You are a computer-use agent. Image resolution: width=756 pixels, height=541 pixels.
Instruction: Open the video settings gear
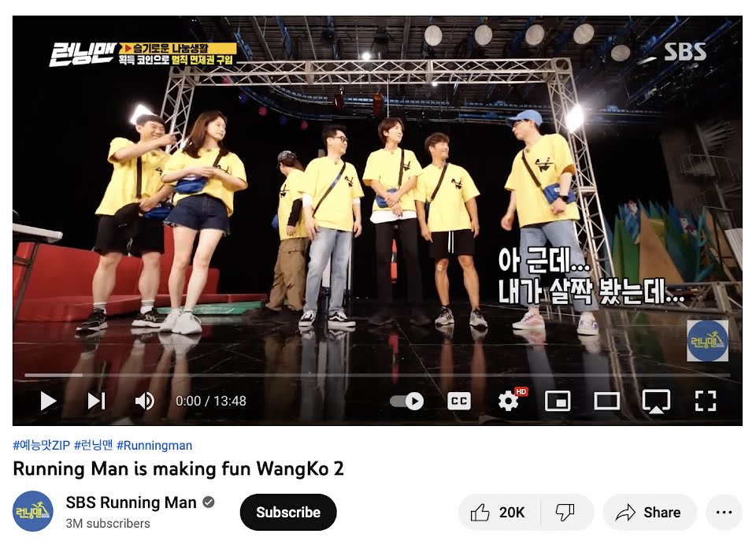tap(510, 401)
